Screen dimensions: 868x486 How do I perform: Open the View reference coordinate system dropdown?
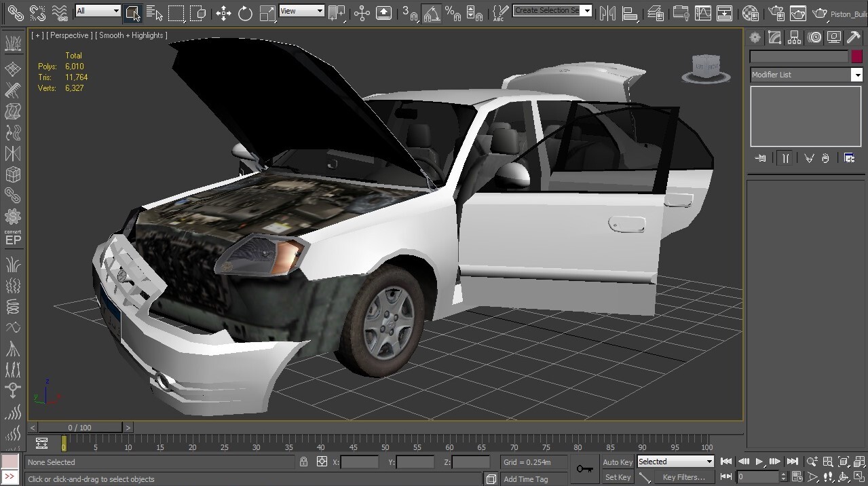[x=302, y=10]
